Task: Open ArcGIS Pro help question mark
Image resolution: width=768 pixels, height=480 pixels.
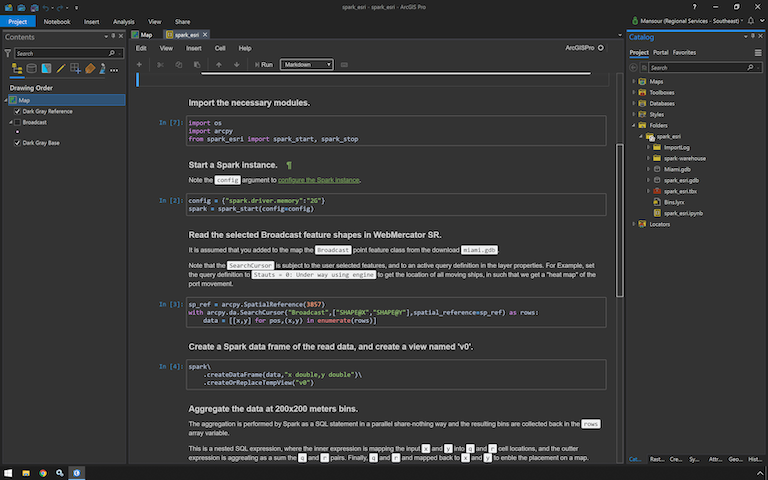Action: coord(694,7)
